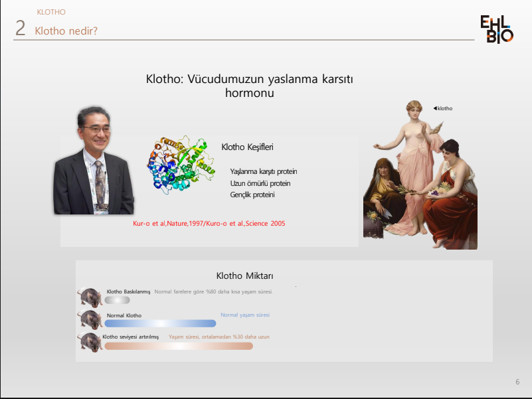Click the blue Normal Klotho lifespan bar

coord(160,323)
